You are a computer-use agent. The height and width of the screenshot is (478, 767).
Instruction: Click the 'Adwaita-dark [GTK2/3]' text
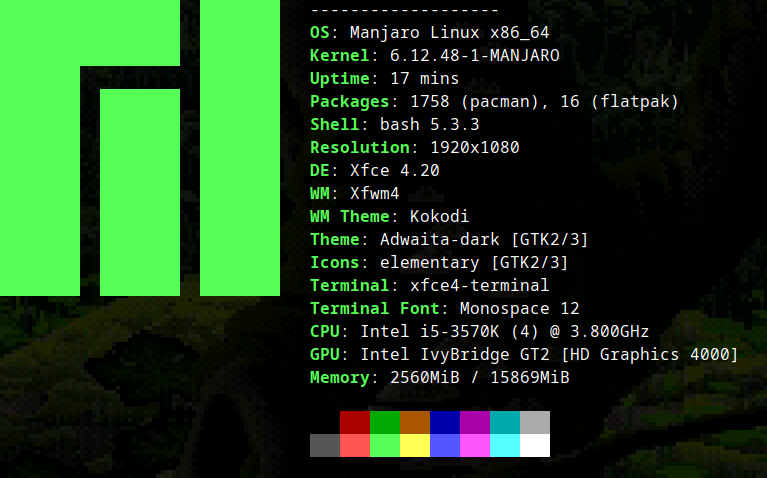pyautogui.click(x=484, y=240)
